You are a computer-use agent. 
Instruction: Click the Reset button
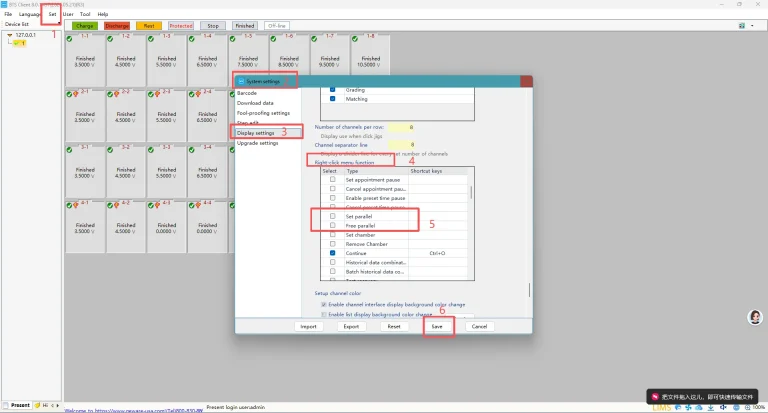[394, 326]
